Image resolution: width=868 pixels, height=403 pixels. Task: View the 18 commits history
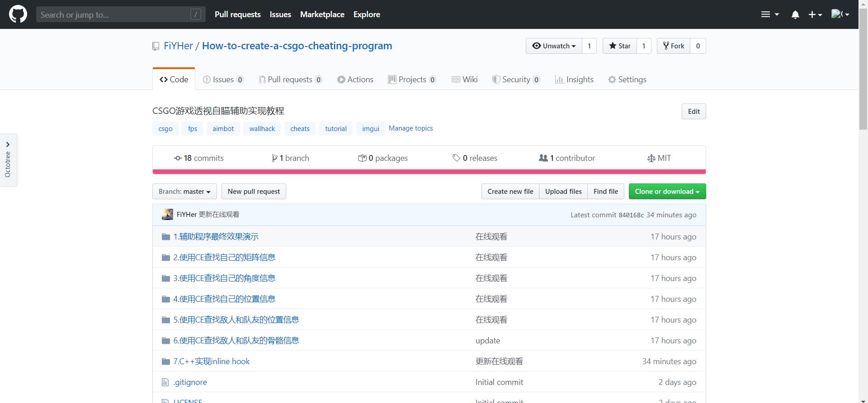tap(199, 158)
